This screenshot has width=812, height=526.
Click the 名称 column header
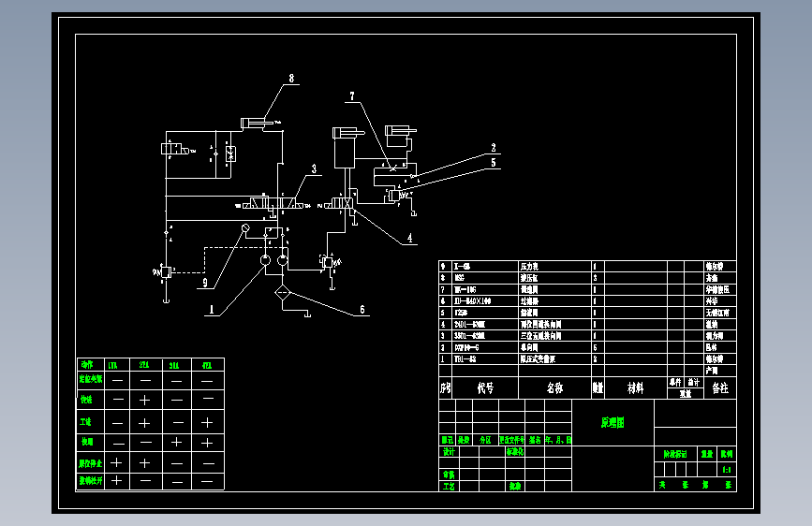[x=554, y=387]
